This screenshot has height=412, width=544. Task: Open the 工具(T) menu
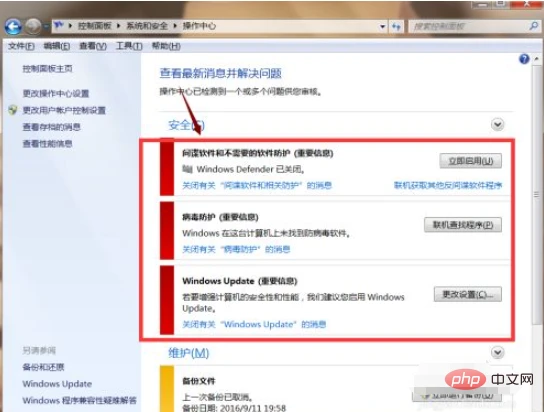tap(129, 46)
